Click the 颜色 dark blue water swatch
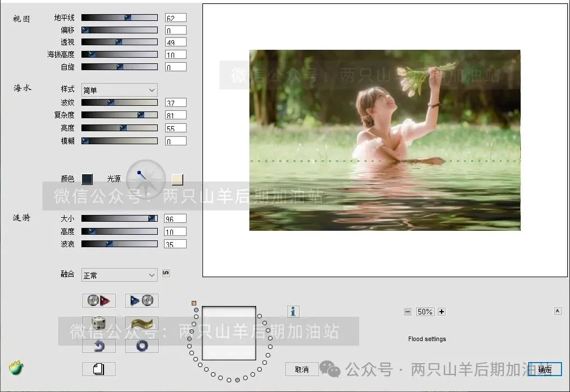Image resolution: width=570 pixels, height=392 pixels. 87,179
